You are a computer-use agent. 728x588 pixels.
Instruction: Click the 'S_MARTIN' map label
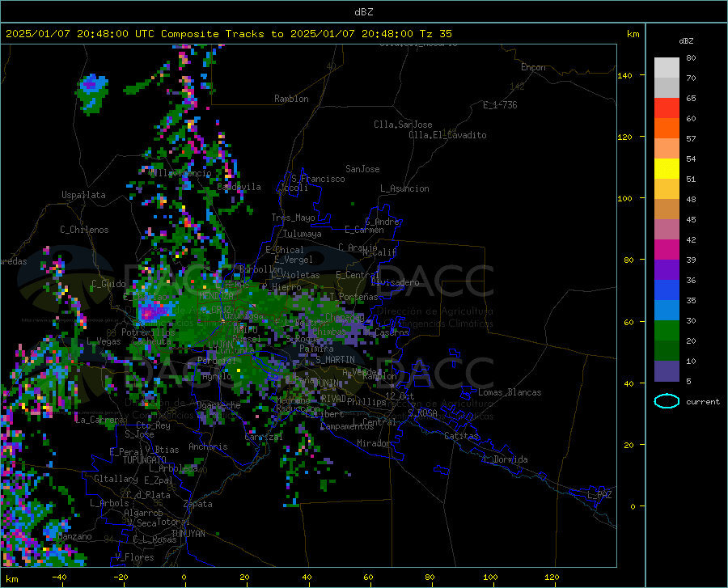[335, 360]
